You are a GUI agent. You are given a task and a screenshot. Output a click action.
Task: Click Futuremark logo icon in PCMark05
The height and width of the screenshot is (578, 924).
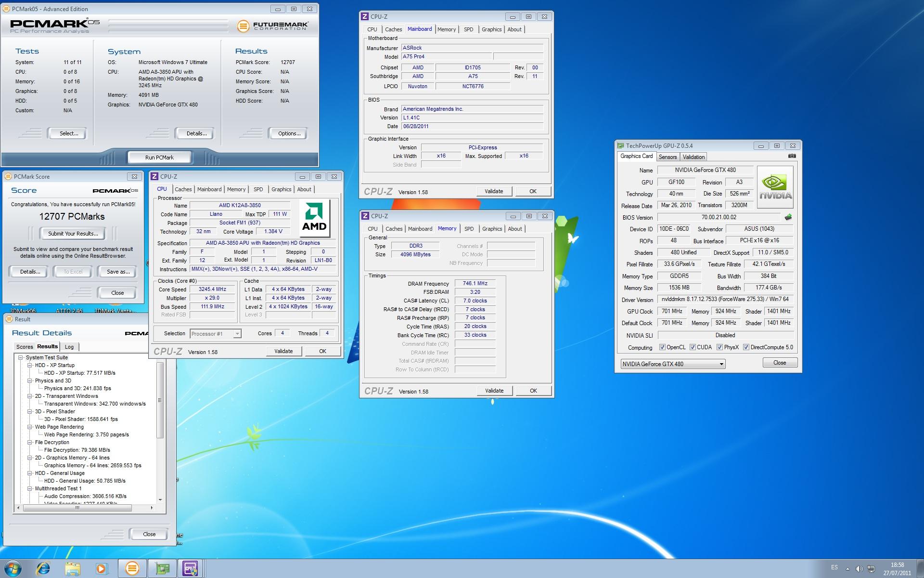pyautogui.click(x=244, y=26)
